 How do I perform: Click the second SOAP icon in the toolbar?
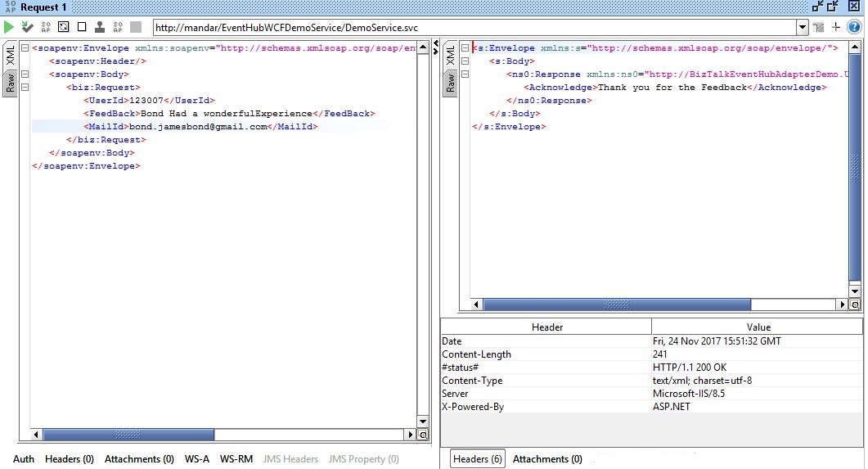(x=118, y=26)
